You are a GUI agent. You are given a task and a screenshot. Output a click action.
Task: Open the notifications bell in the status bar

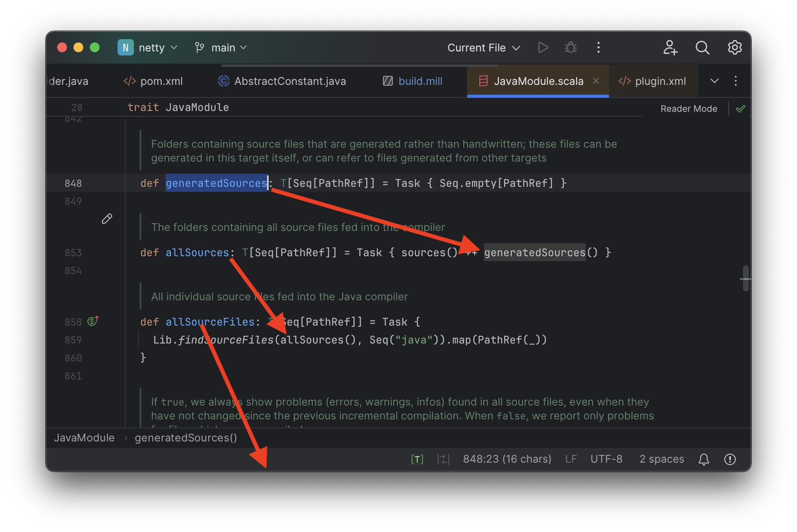[703, 459]
